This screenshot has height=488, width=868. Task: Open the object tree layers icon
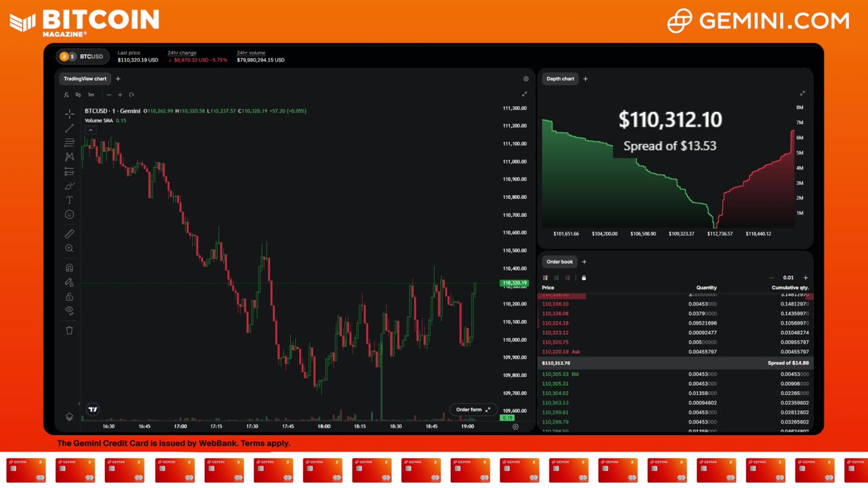click(x=69, y=417)
